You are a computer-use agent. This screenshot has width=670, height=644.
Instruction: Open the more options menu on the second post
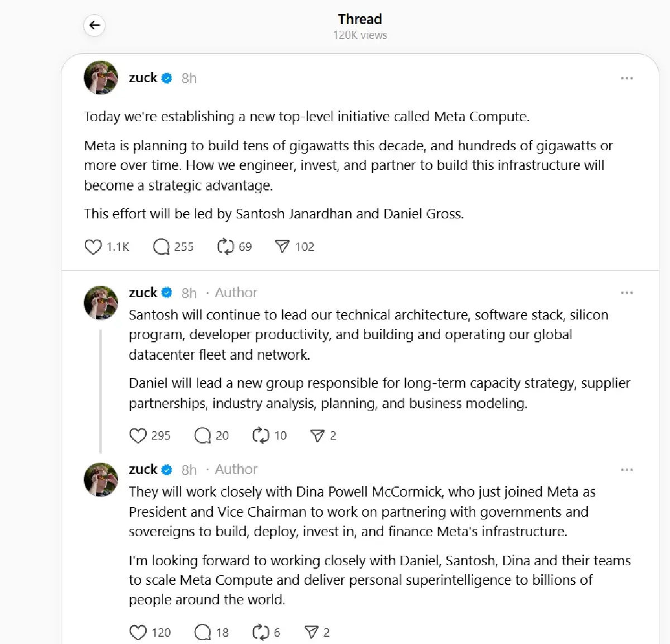point(626,293)
